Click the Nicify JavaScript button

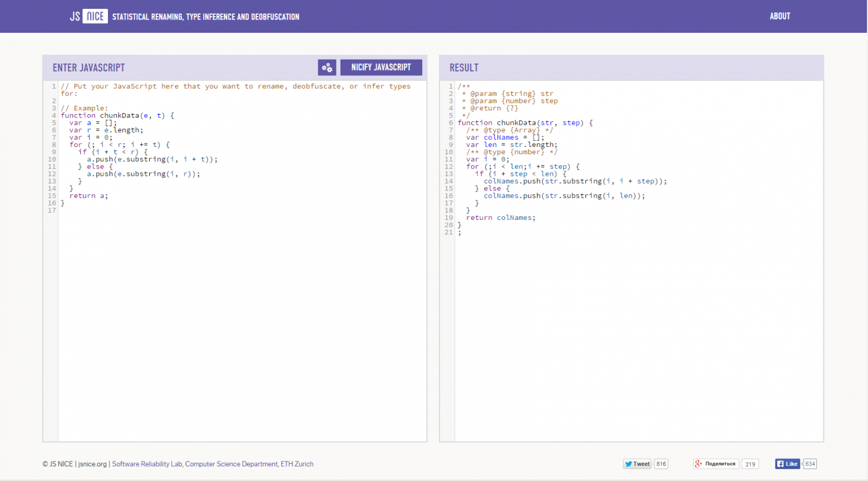click(381, 67)
